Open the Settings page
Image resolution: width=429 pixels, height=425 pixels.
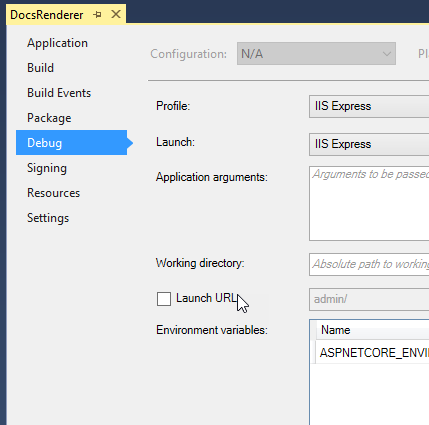48,218
